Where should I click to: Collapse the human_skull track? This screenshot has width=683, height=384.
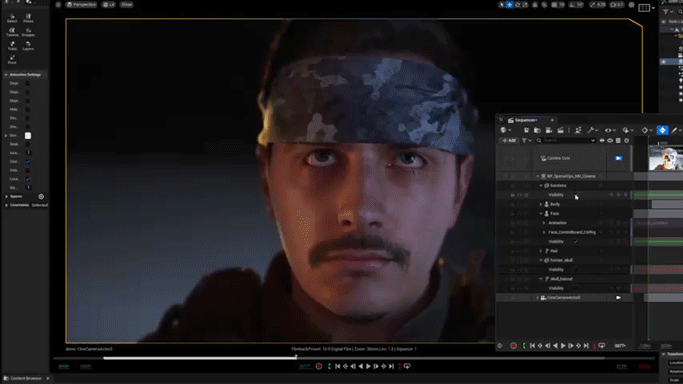click(x=541, y=260)
